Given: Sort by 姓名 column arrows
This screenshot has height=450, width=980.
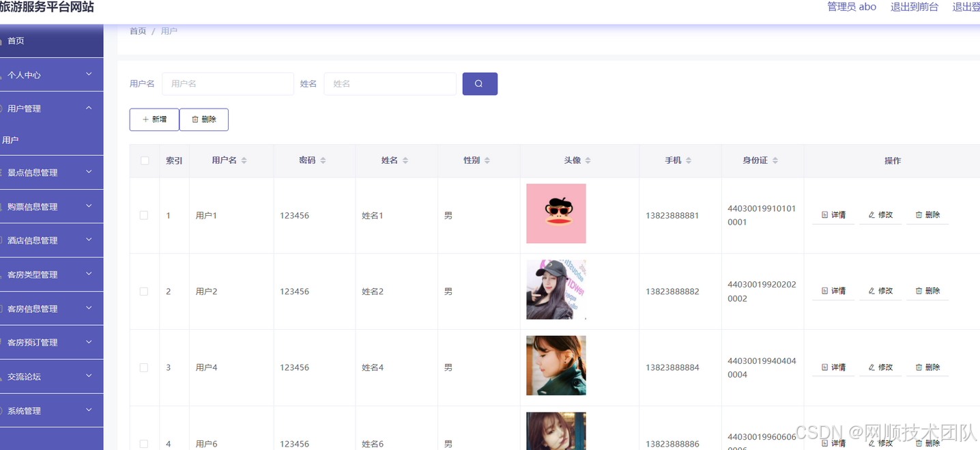Looking at the screenshot, I should [405, 160].
